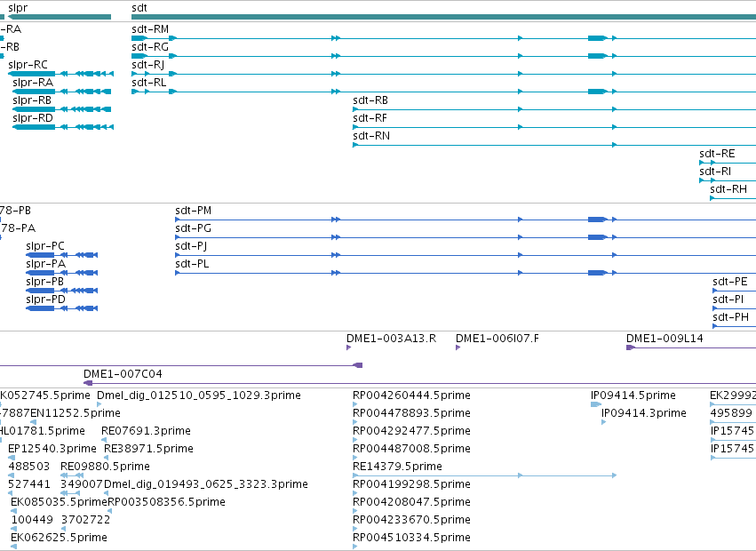Click the RE07691.3prime EST label
The image size is (756, 551).
[x=146, y=431]
